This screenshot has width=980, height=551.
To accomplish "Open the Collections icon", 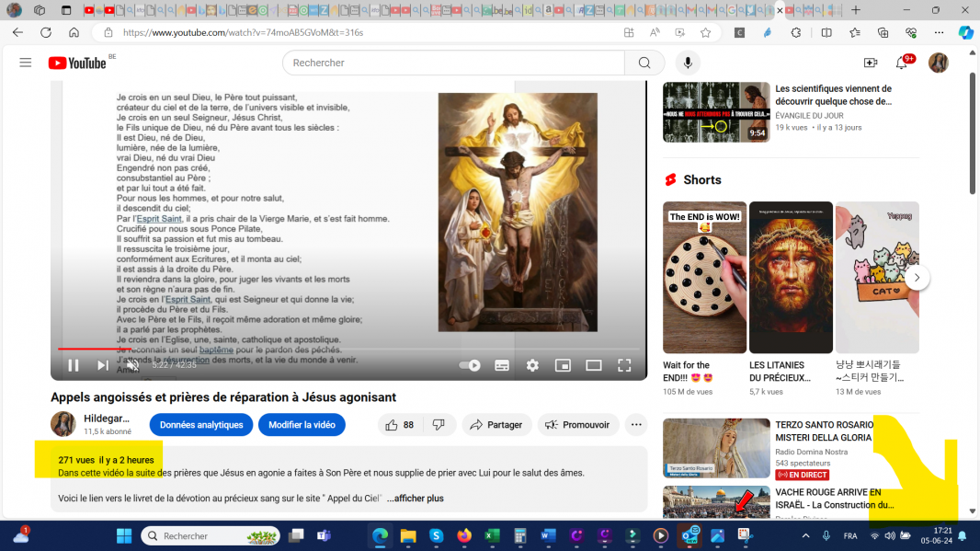I will pos(883,32).
